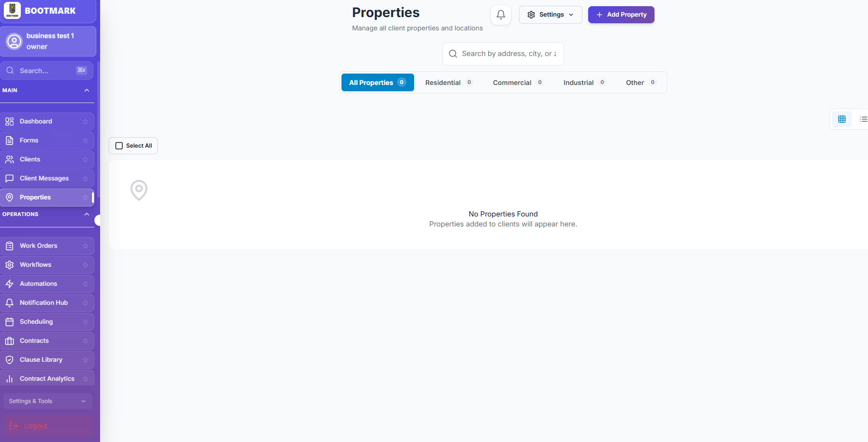Viewport: 868px width, 442px height.
Task: Select the Residential tab
Action: tap(449, 83)
